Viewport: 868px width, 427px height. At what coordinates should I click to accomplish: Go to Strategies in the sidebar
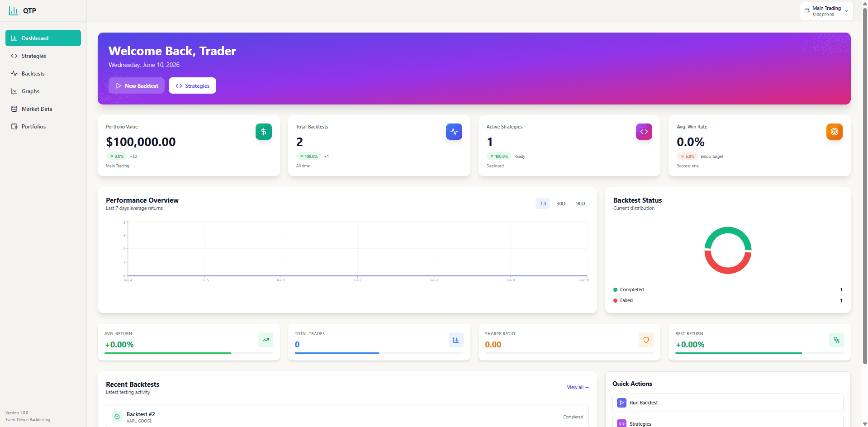[43, 56]
